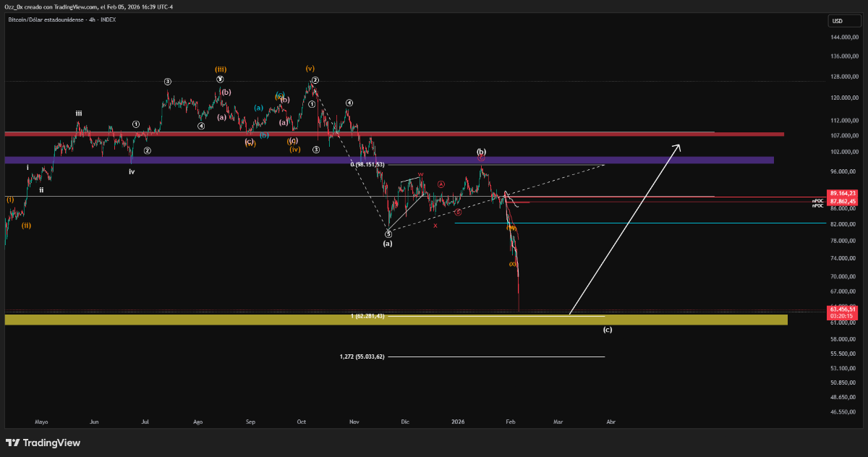Select the white iv wave label

pos(132,171)
